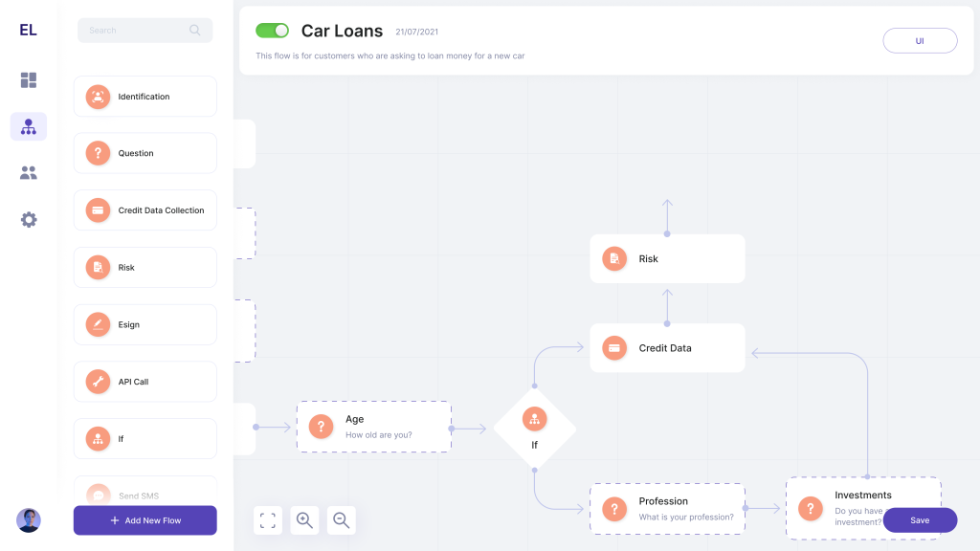Type in the Search field
The height and width of the screenshot is (551, 980).
(134, 31)
